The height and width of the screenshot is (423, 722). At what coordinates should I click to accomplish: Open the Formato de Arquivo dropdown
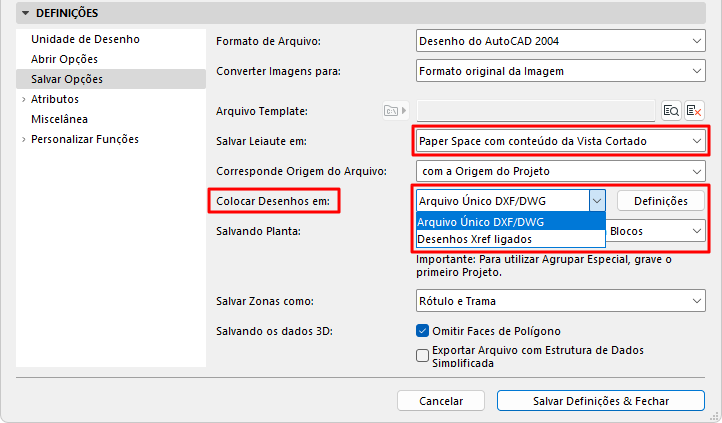coord(560,41)
